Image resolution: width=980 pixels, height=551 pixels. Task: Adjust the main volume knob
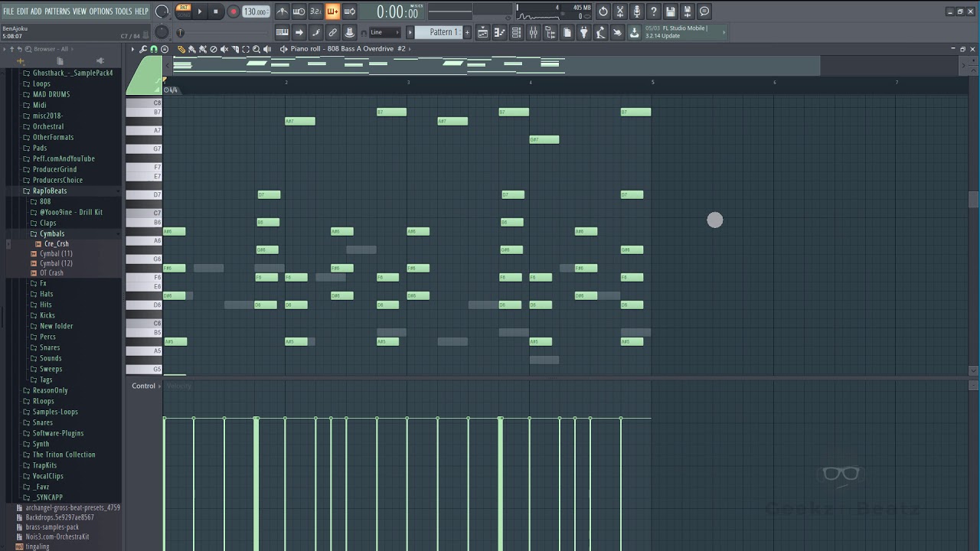click(x=162, y=11)
